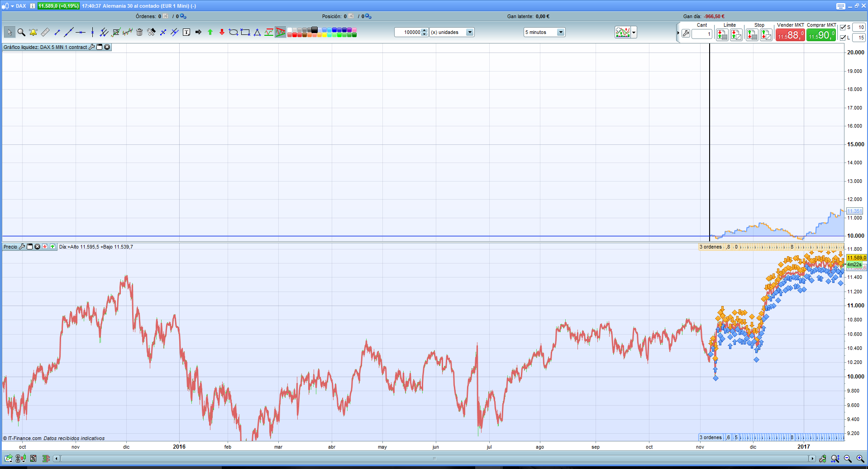Image resolution: width=868 pixels, height=469 pixels.
Task: Open Posición settings gear
Action: tap(368, 16)
